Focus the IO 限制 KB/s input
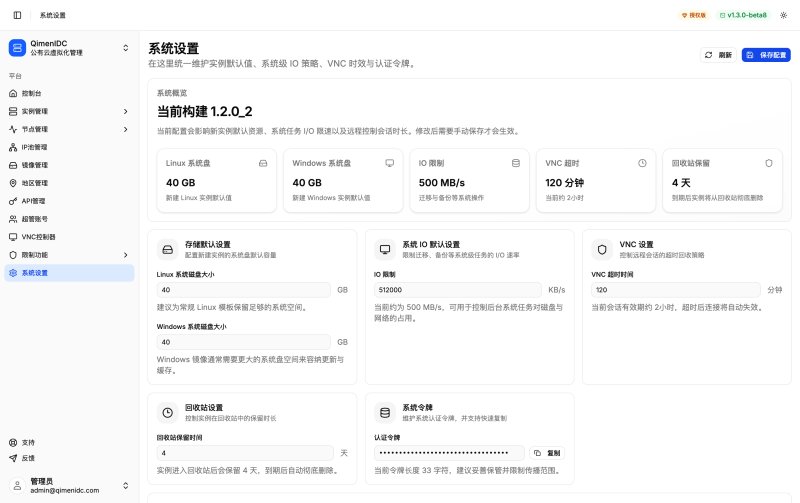This screenshot has width=800, height=503. tap(458, 290)
